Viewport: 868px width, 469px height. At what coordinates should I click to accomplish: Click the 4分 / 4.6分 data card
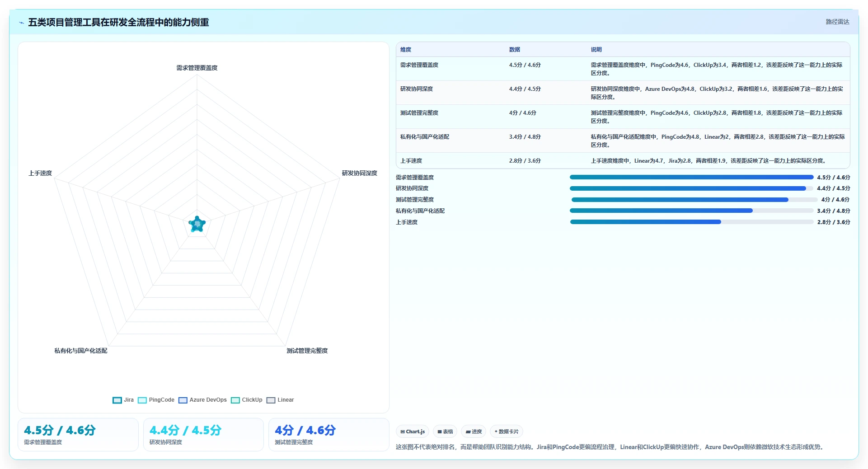point(329,435)
